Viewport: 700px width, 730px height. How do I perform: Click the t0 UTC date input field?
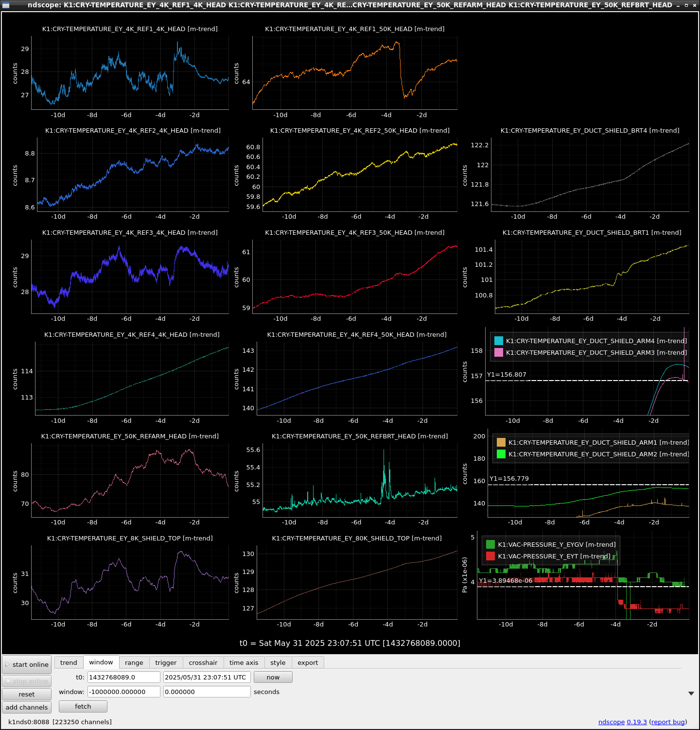[x=207, y=677]
